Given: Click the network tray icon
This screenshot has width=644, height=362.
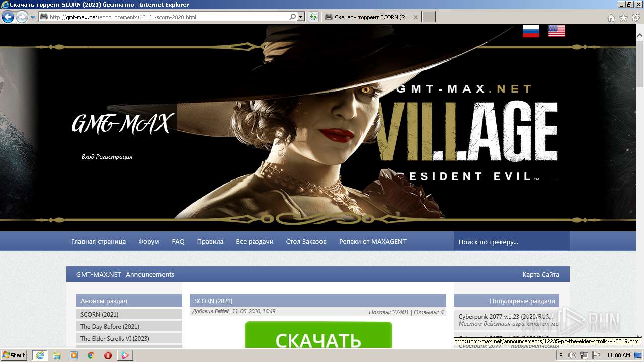Looking at the screenshot, I should click(x=585, y=355).
